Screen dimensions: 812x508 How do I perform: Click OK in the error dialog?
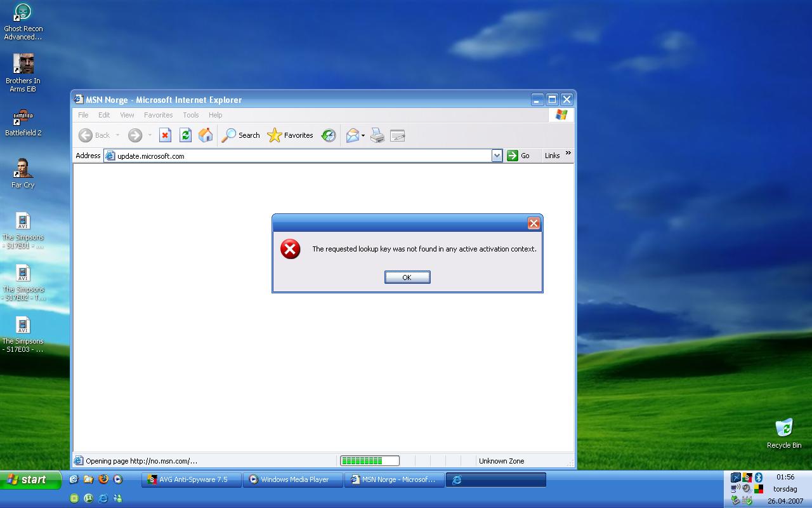point(407,277)
